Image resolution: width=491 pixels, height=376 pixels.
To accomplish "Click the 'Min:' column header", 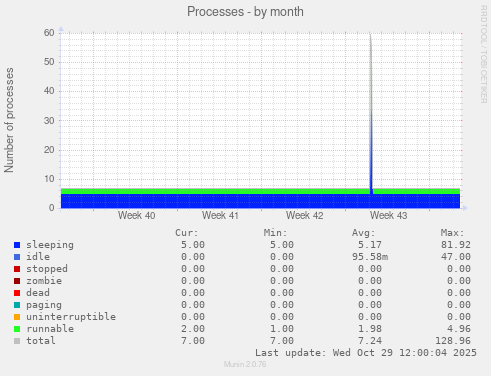I will tap(275, 233).
